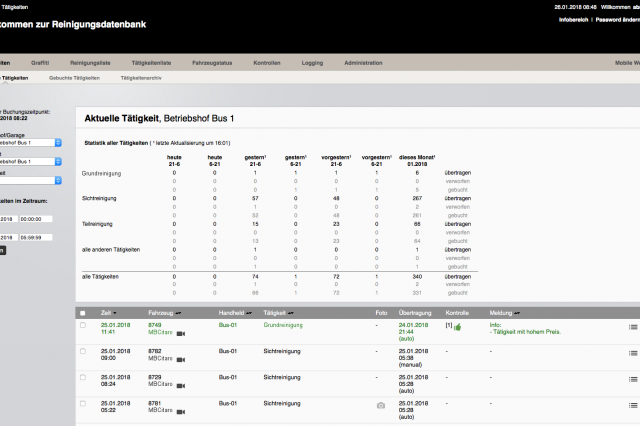Switch to Tätigkeitenarchiv tab
This screenshot has width=640, height=426.
point(141,78)
